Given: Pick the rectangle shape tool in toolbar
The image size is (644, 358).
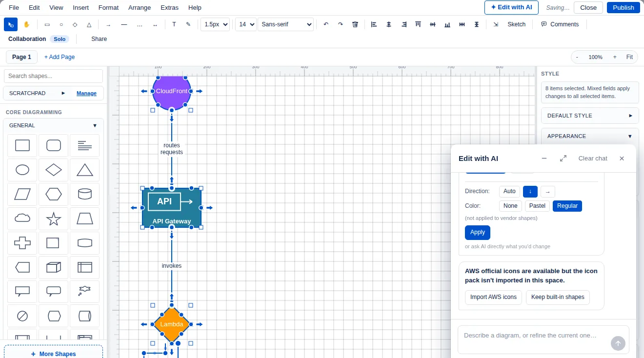Looking at the screenshot, I should 47,24.
